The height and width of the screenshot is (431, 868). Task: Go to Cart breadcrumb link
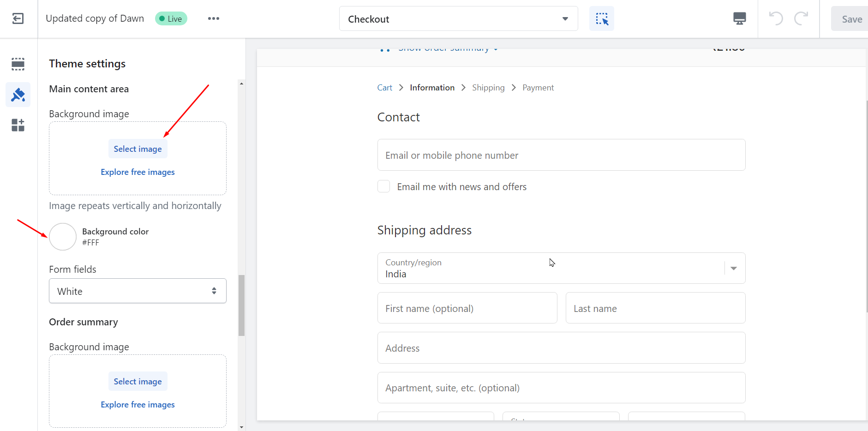click(x=384, y=88)
